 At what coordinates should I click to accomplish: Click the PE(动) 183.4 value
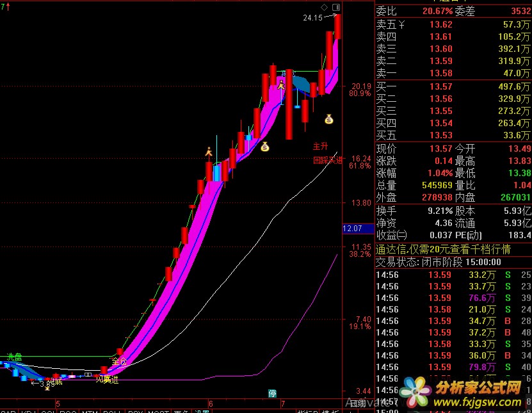pyautogui.click(x=520, y=235)
